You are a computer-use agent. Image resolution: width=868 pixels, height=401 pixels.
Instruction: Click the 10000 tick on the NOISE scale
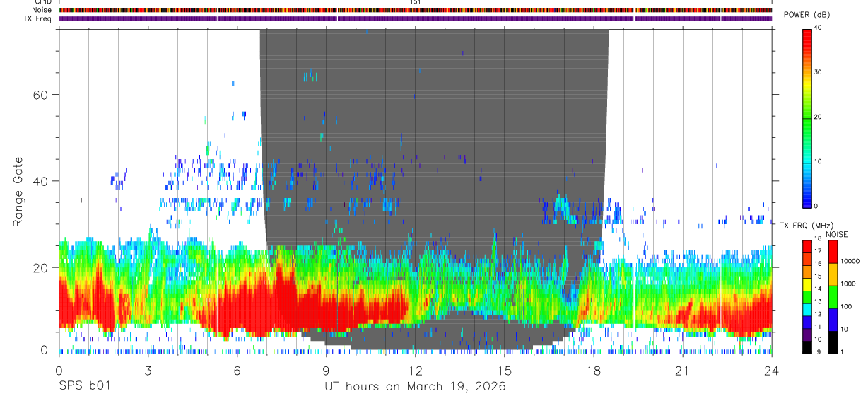tap(849, 261)
